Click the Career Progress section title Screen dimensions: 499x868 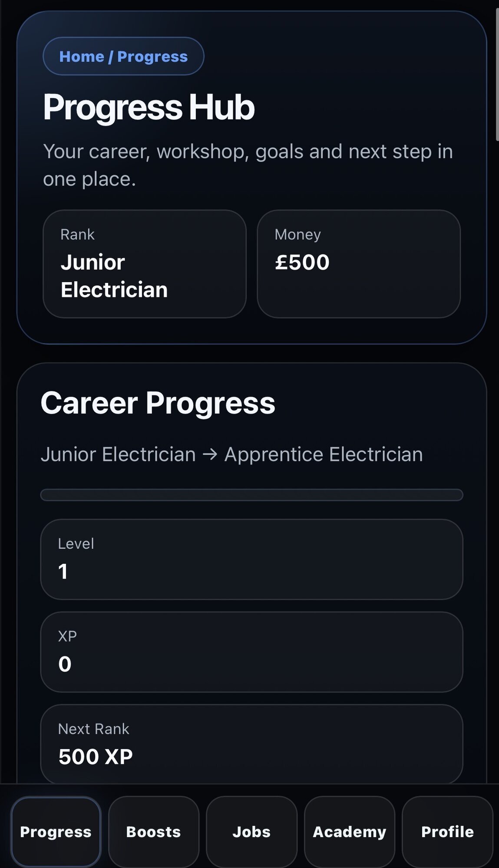pyautogui.click(x=158, y=403)
